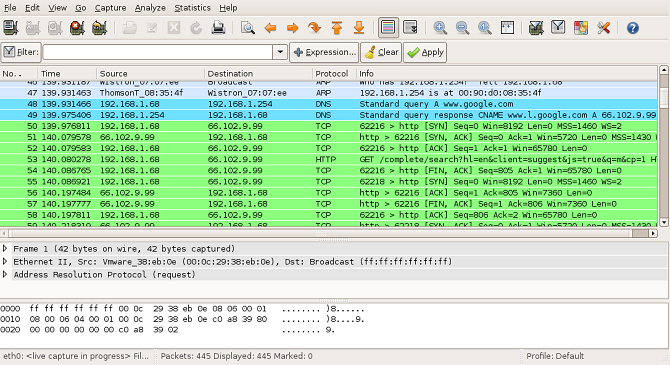Start a new live capture icon
Viewport: 670px width, 365px height.
pos(55,28)
